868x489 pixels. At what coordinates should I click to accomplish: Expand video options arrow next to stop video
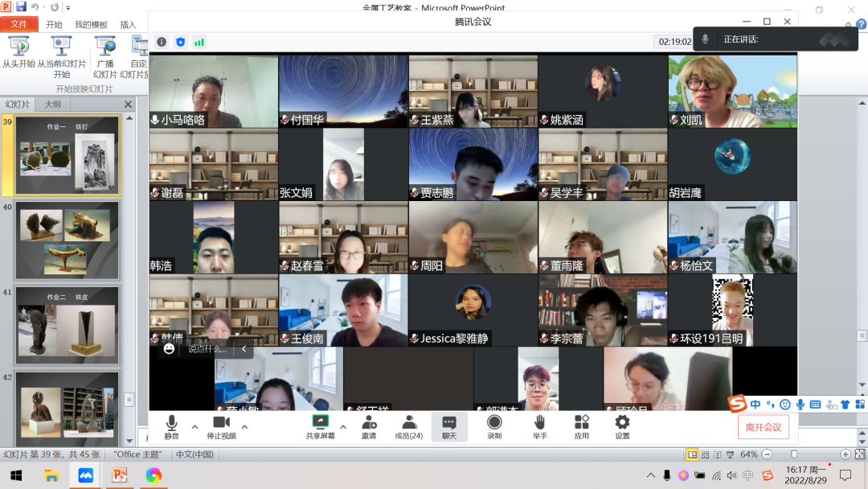click(x=244, y=427)
